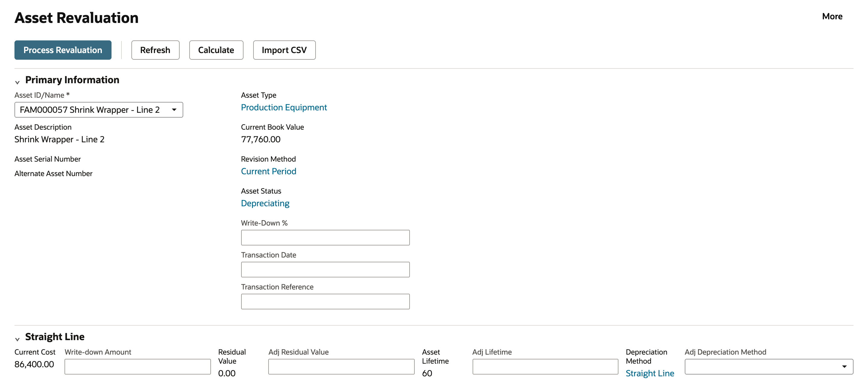Click the Current Cost value 86,400.00
Viewport: 868px width, 392px height.
[x=34, y=364]
